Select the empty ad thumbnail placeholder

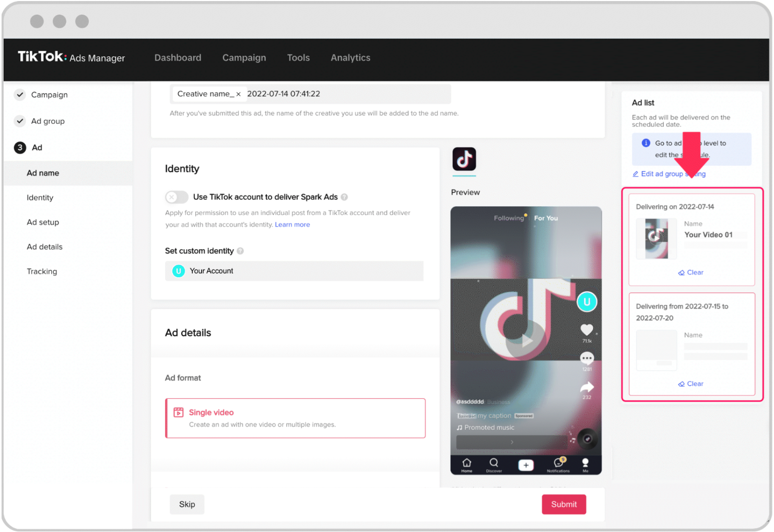[656, 350]
